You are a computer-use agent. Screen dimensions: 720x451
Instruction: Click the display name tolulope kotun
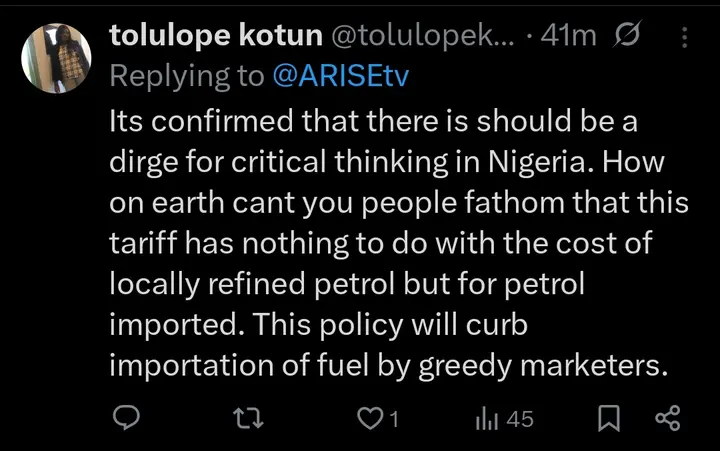point(214,37)
